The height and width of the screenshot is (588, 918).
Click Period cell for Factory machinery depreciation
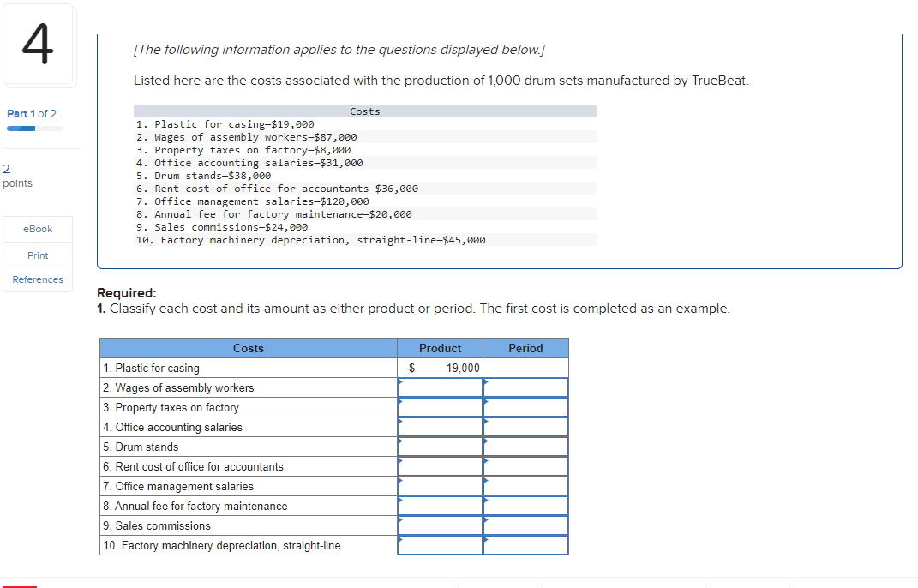point(525,544)
